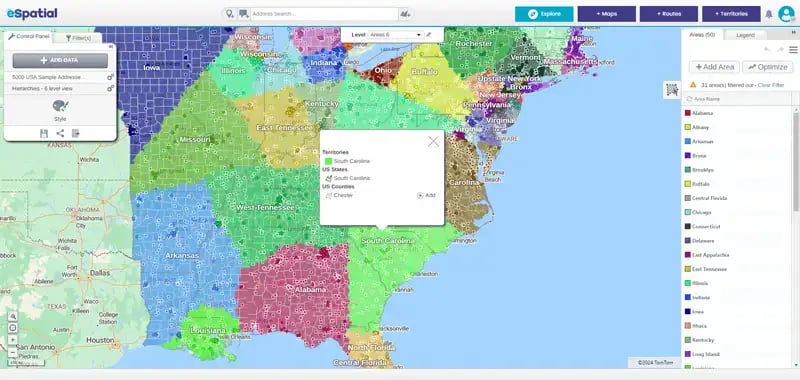The height and width of the screenshot is (380, 800).
Task: Click Chester under US Counties
Action: coord(343,195)
